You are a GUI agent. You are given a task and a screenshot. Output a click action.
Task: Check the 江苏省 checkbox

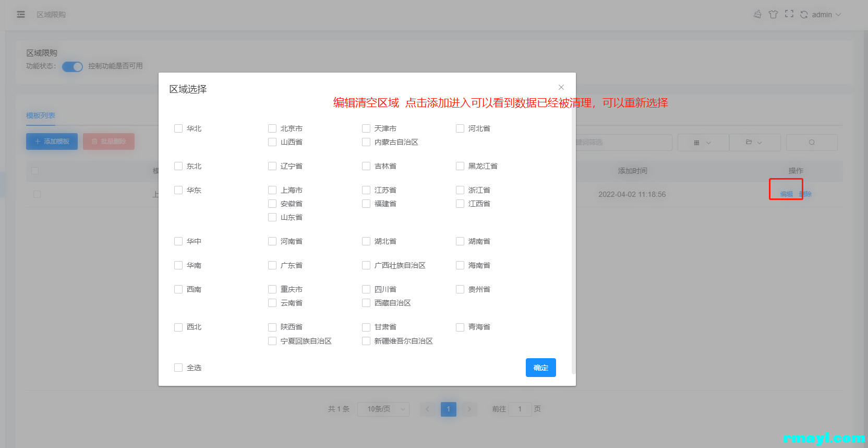[366, 190]
